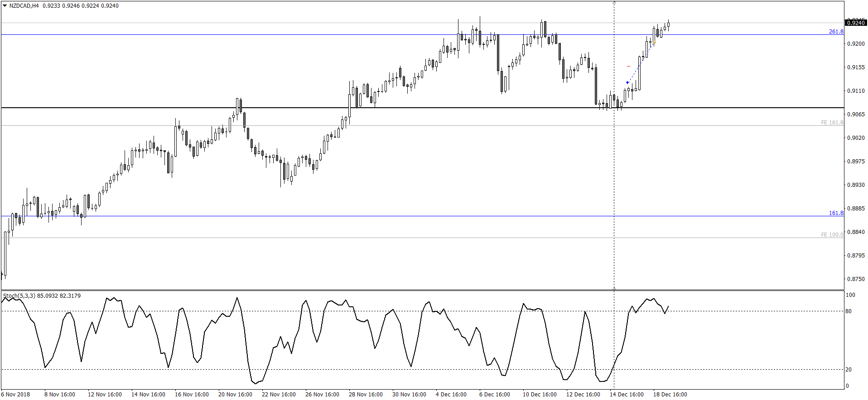
Task: Click the small triangle before NZDCAD,H4
Action: pyautogui.click(x=5, y=6)
